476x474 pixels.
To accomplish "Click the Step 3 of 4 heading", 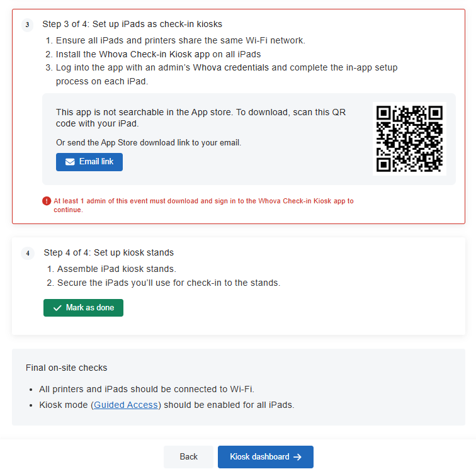I will (132, 25).
